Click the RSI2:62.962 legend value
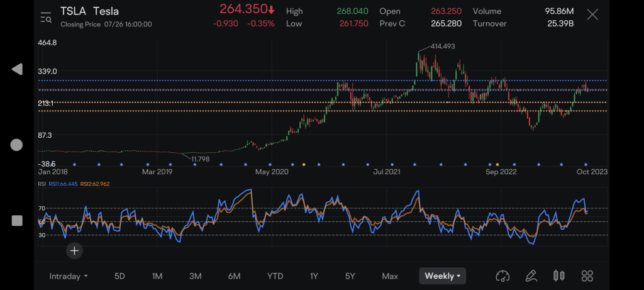The width and height of the screenshot is (644, 290). point(95,184)
